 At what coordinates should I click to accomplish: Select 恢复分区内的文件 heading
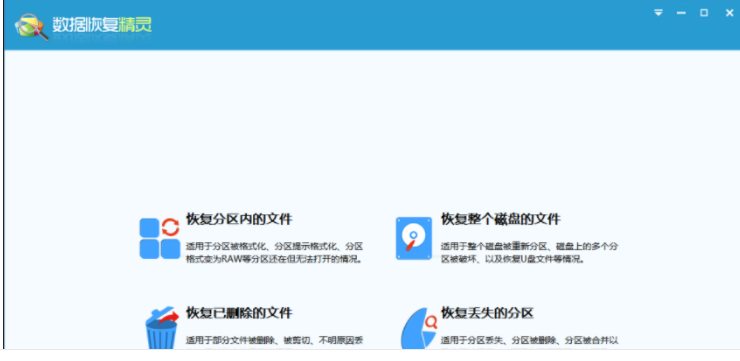[239, 219]
